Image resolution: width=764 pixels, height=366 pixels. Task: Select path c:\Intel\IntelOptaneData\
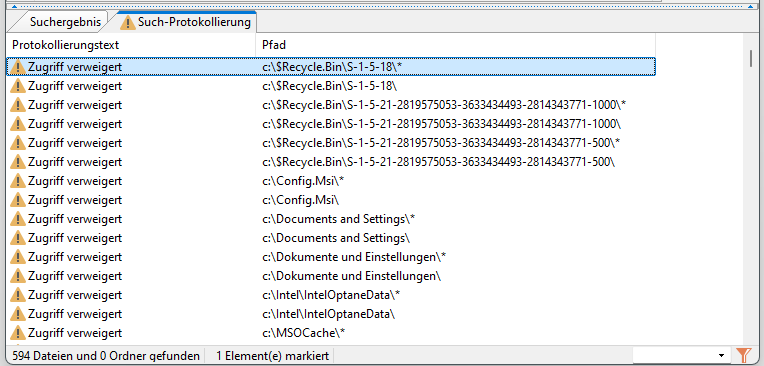[328, 314]
